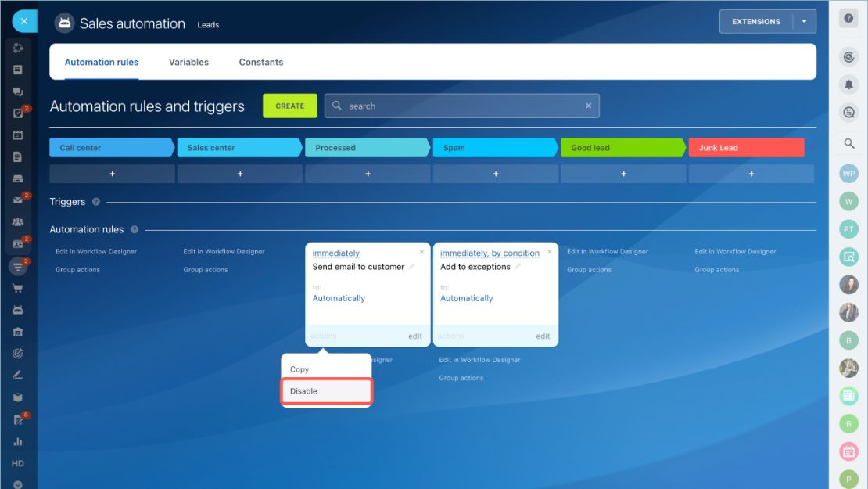Image resolution: width=868 pixels, height=489 pixels.
Task: Click 'immediately' link on Send email rule
Action: [x=336, y=253]
